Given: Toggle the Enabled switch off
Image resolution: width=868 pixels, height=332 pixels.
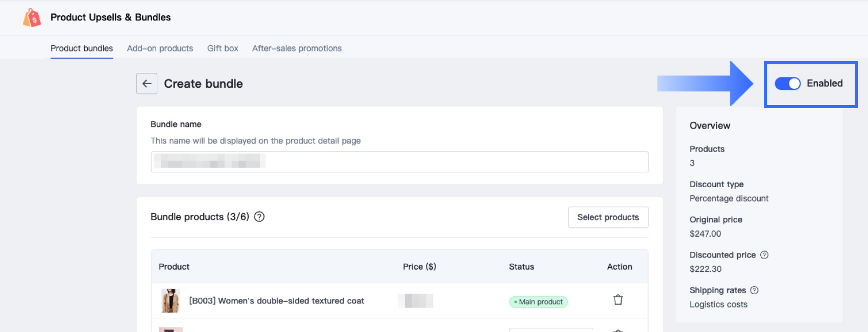Looking at the screenshot, I should [x=787, y=84].
